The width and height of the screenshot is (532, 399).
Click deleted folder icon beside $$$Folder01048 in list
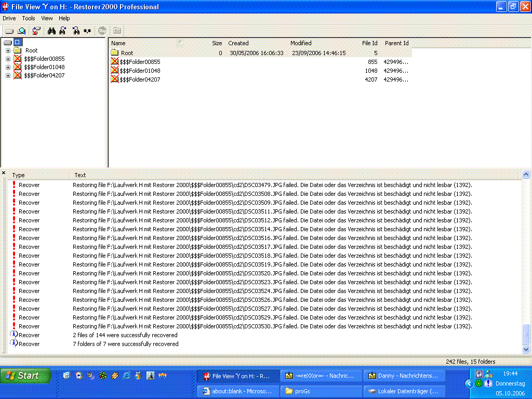(115, 70)
